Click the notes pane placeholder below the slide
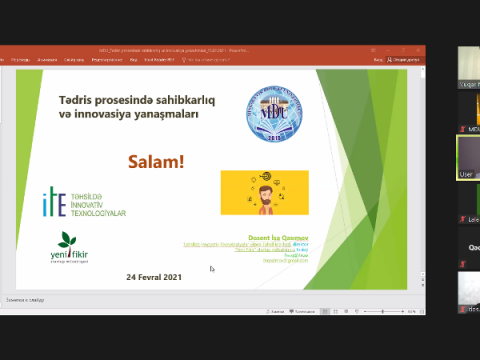Image resolution: width=480 pixels, height=360 pixels. 25,300
